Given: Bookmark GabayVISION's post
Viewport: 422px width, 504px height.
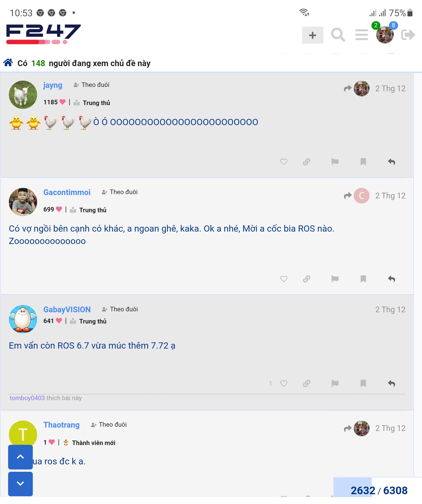Looking at the screenshot, I should click(363, 383).
